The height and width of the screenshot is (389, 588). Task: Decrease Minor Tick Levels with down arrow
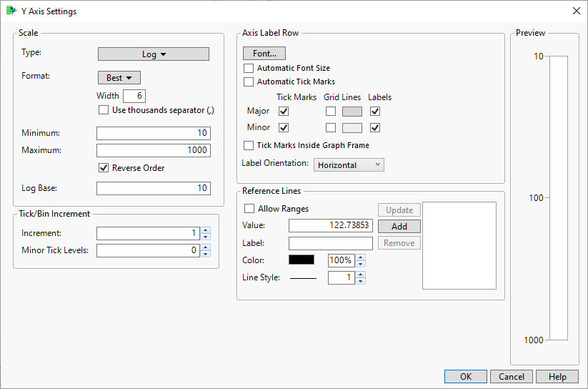[206, 254]
